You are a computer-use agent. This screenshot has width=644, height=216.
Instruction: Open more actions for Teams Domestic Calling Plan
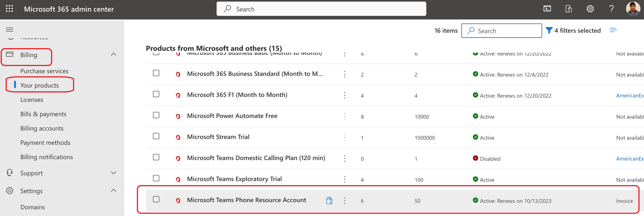click(344, 159)
